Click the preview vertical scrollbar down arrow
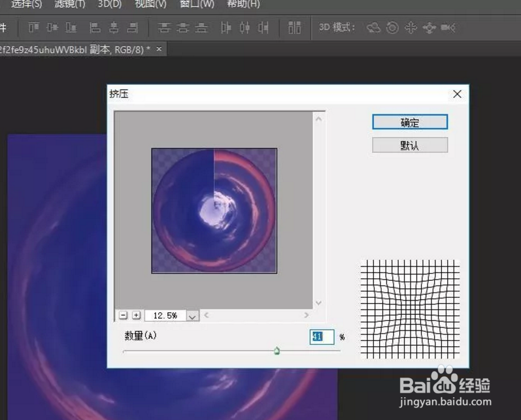 [x=318, y=303]
